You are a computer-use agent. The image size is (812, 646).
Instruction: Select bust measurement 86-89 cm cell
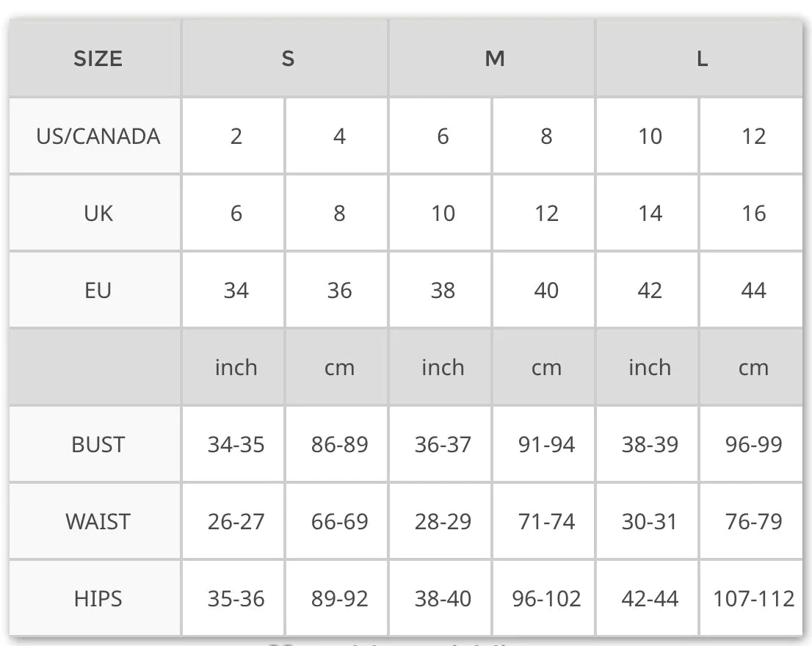pyautogui.click(x=339, y=445)
